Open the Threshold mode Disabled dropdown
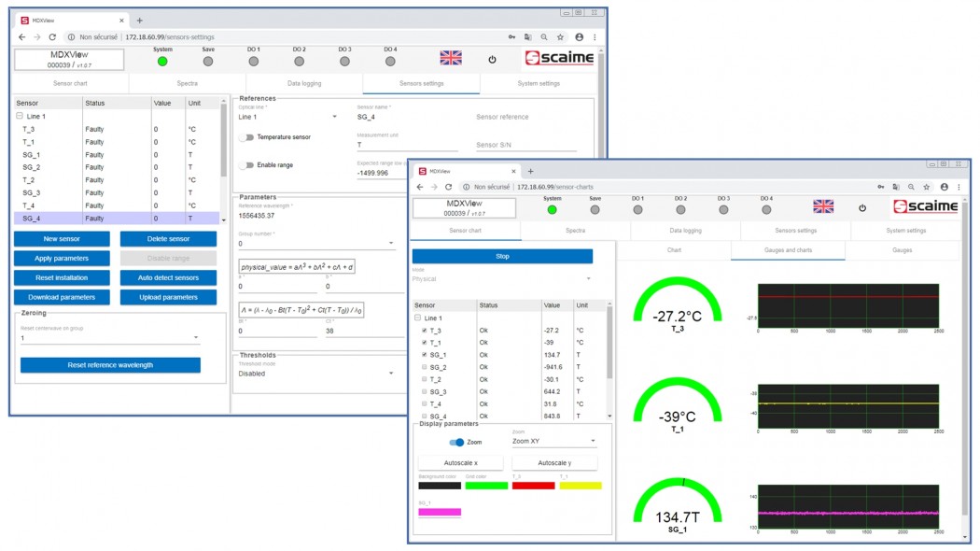This screenshot has width=980, height=551. [x=317, y=374]
